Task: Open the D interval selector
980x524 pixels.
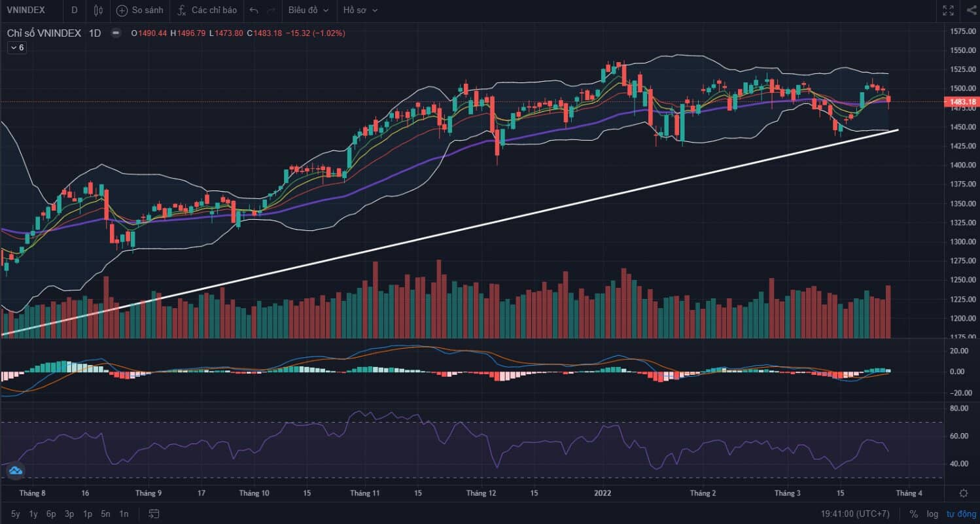Action: (x=74, y=10)
